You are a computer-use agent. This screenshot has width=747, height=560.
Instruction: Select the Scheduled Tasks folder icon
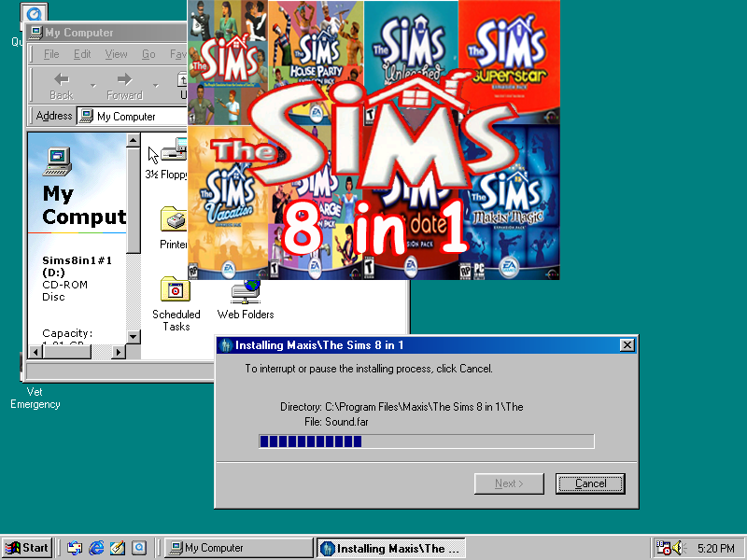[x=176, y=304]
